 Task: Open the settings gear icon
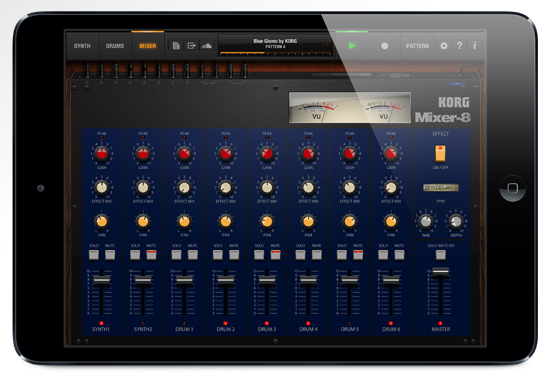point(444,46)
